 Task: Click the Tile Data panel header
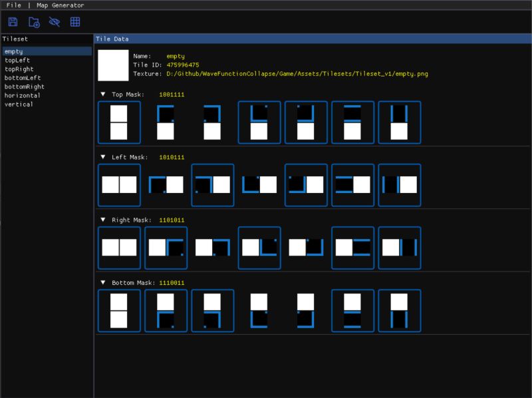click(x=313, y=39)
